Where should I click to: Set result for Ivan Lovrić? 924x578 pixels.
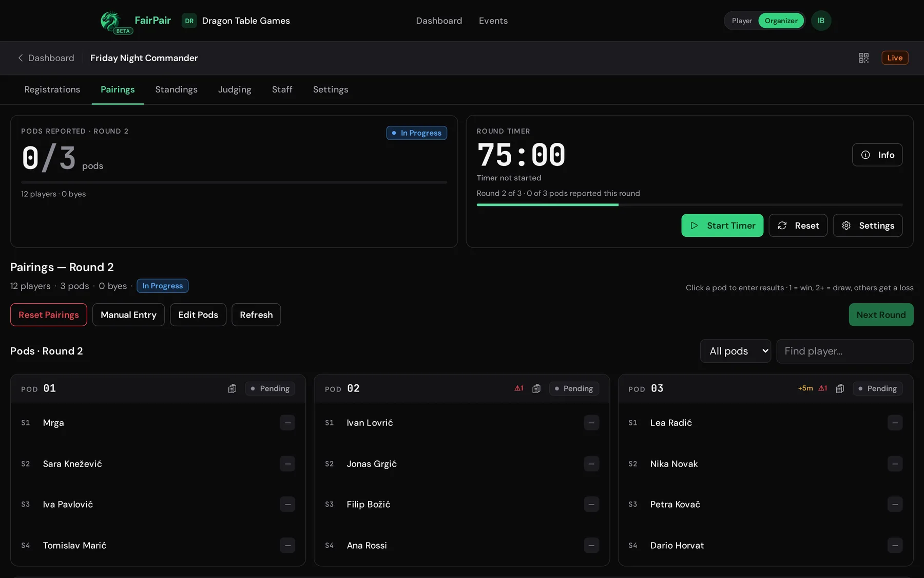(x=591, y=423)
